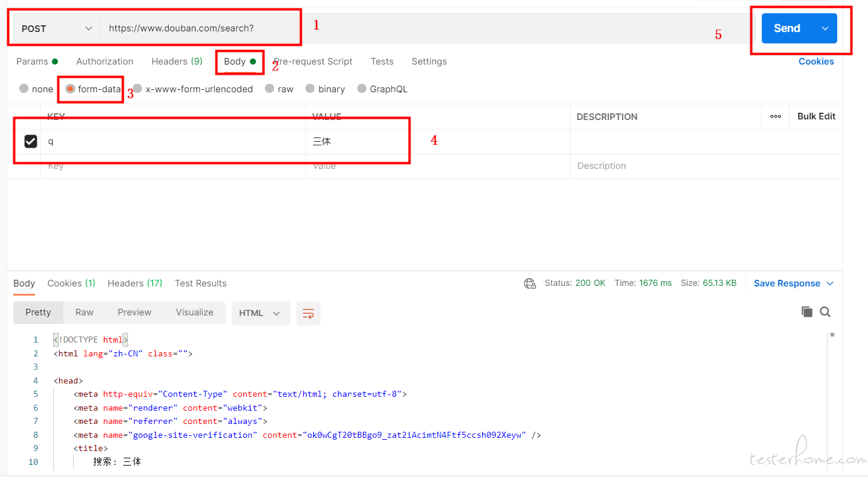Open the HTML format dropdown
Viewport: 868px width, 477px height.
[x=261, y=313]
